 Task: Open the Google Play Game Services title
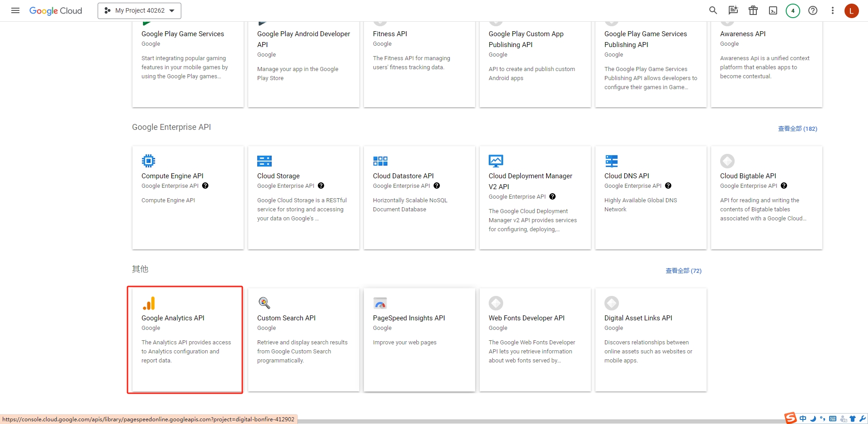pos(183,34)
